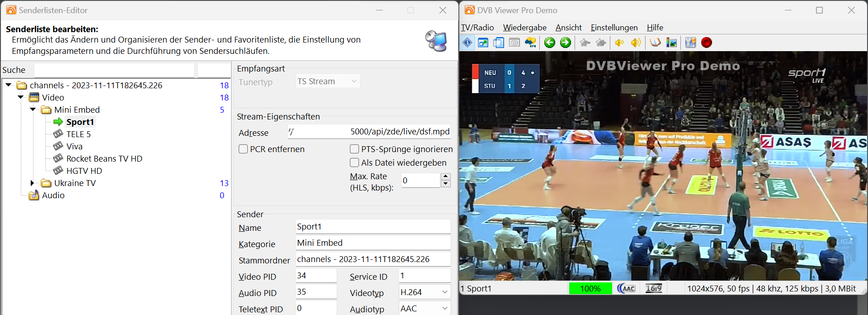The height and width of the screenshot is (315, 868).
Task: Click the grey star minus favorite icon
Action: pyautogui.click(x=585, y=43)
